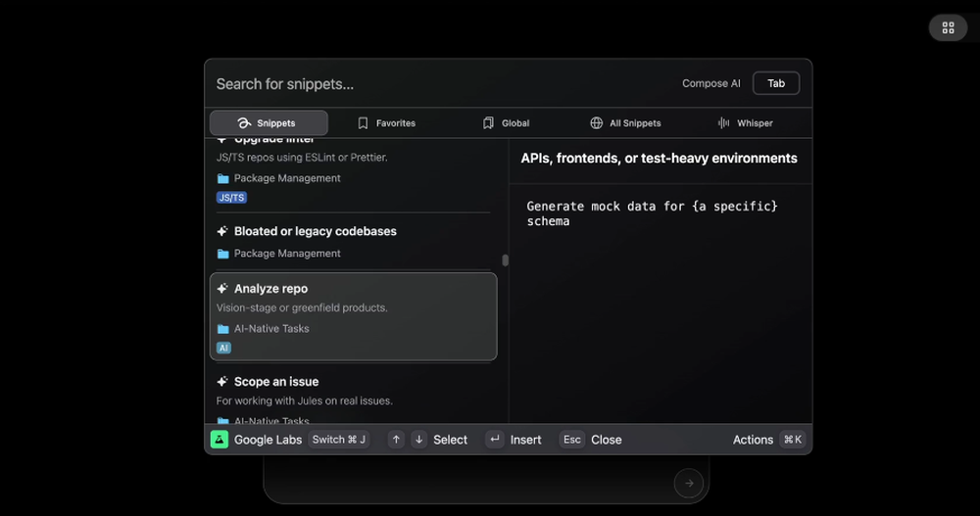This screenshot has height=516, width=980.
Task: Click the sparkle icon beside Scope an issue
Action: 221,382
